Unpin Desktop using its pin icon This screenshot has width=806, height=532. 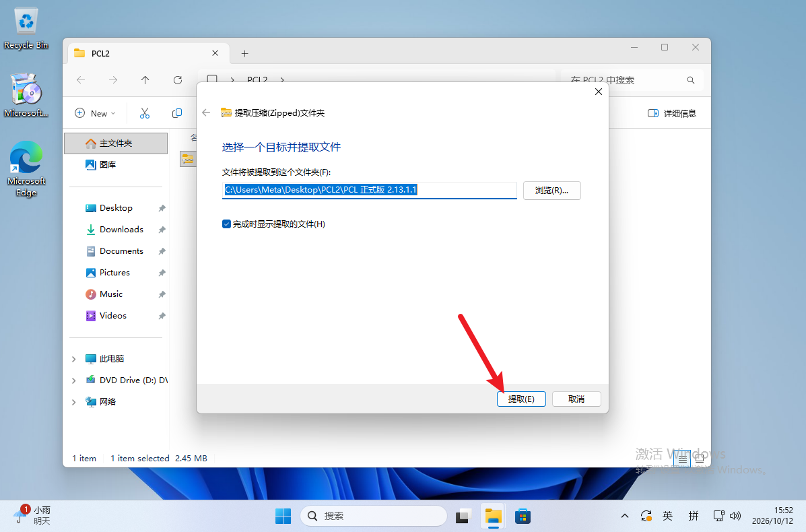coord(162,208)
